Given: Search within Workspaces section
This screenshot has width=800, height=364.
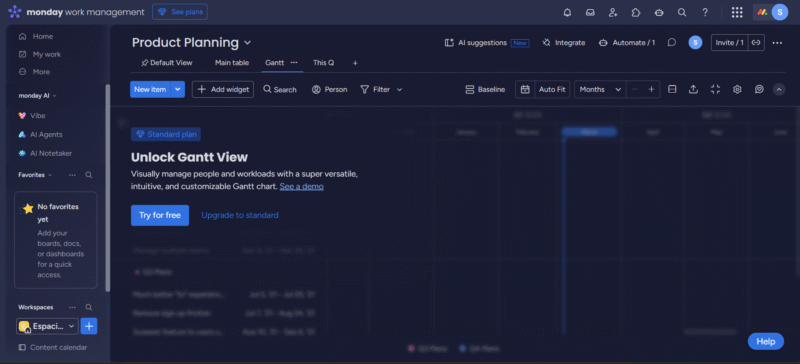Looking at the screenshot, I should click(89, 307).
